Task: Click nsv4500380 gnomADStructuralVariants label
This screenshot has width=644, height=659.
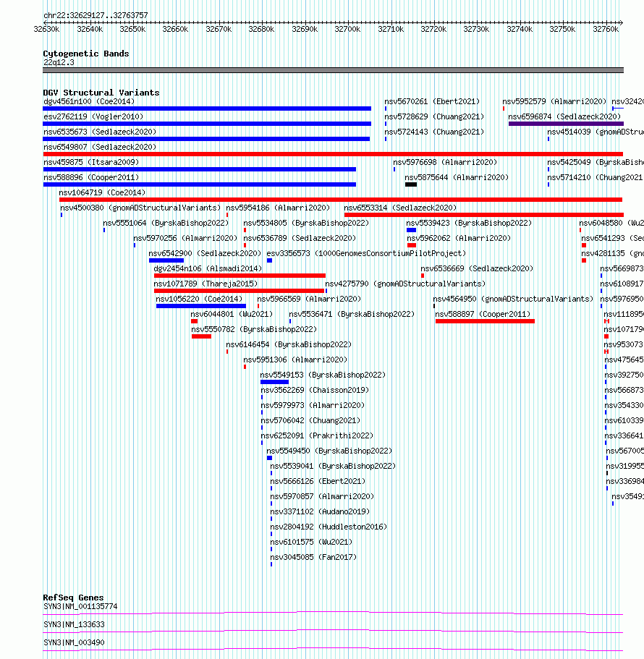Action: pos(140,208)
